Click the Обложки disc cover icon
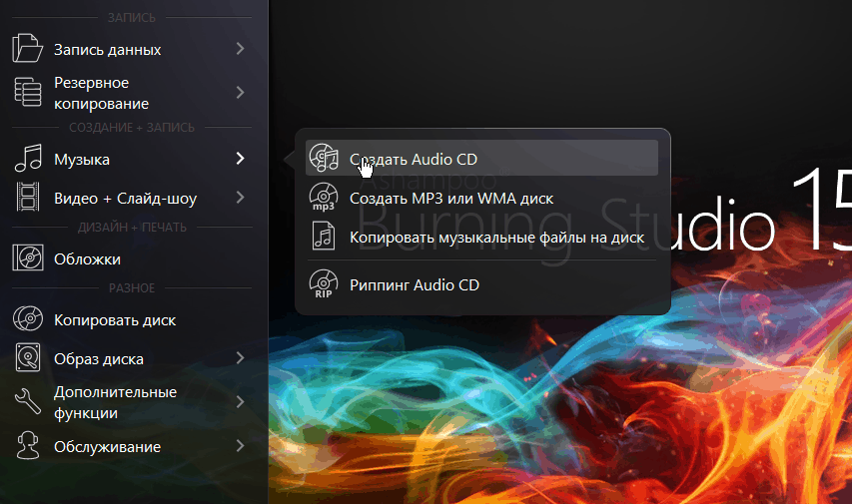Image resolution: width=852 pixels, height=504 pixels. [27, 258]
